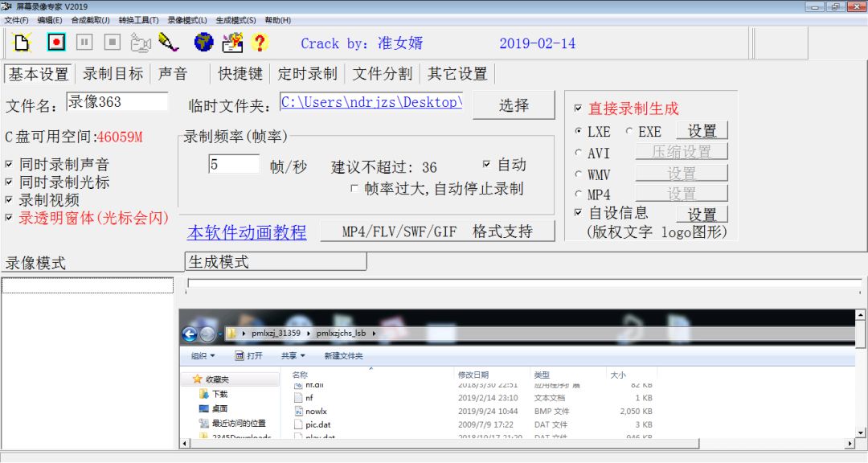Open the 编辑(E) menu
868x463 pixels.
tap(50, 20)
